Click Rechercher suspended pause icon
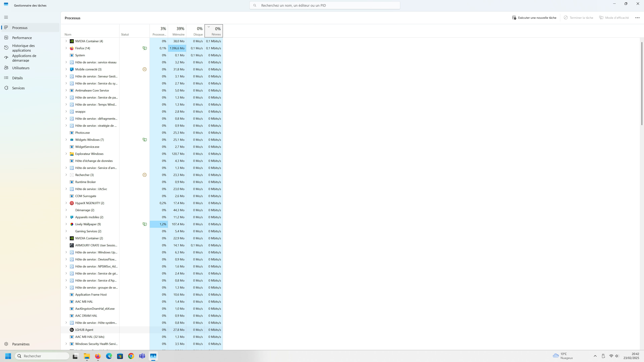Screen dimensions: 644x362 pyautogui.click(x=145, y=175)
